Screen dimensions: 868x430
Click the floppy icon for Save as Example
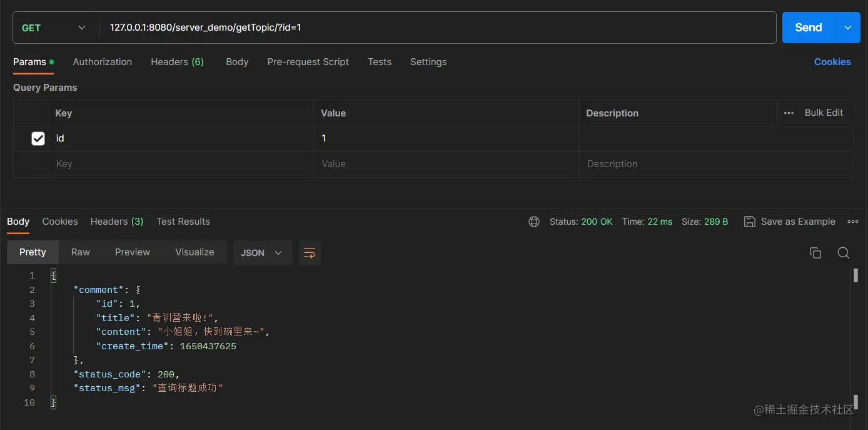(749, 222)
